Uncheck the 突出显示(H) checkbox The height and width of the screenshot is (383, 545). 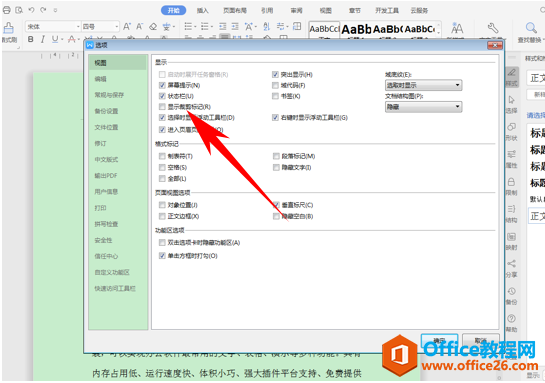275,74
